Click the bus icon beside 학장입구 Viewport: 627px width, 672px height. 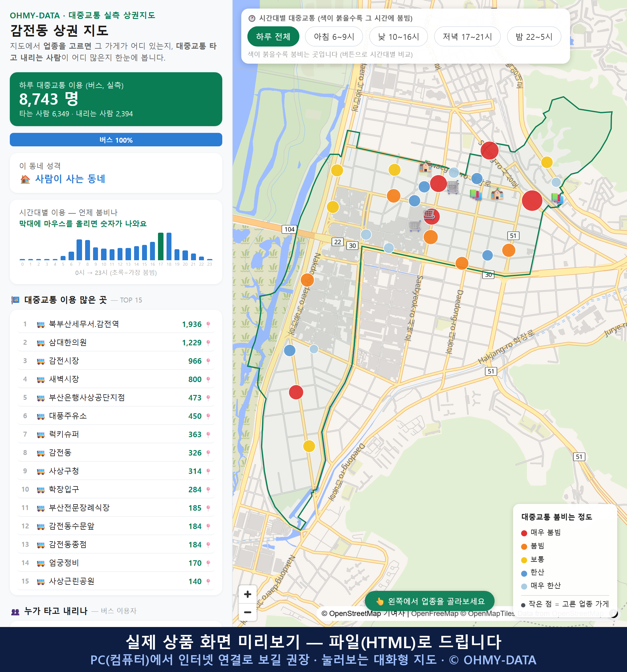(x=40, y=490)
